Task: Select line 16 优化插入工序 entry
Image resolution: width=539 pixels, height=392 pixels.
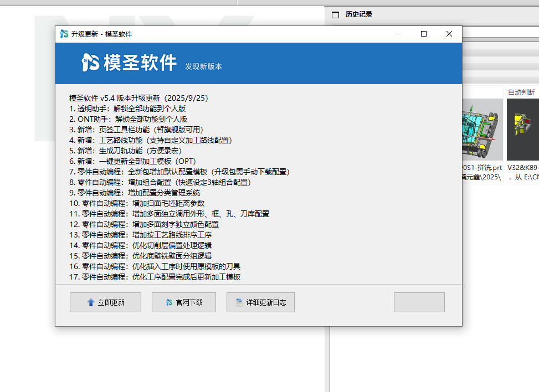Action: point(155,267)
